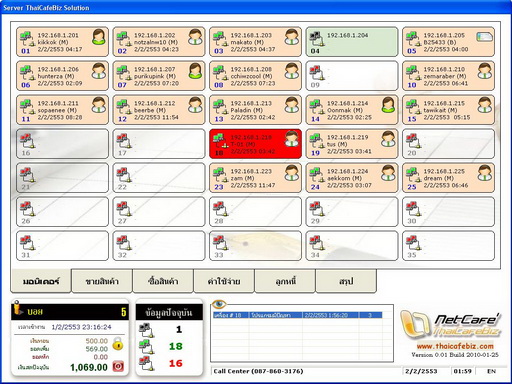Screen dimensions: 512x384
Task: Select empty station card 30
Action: tap(448, 212)
